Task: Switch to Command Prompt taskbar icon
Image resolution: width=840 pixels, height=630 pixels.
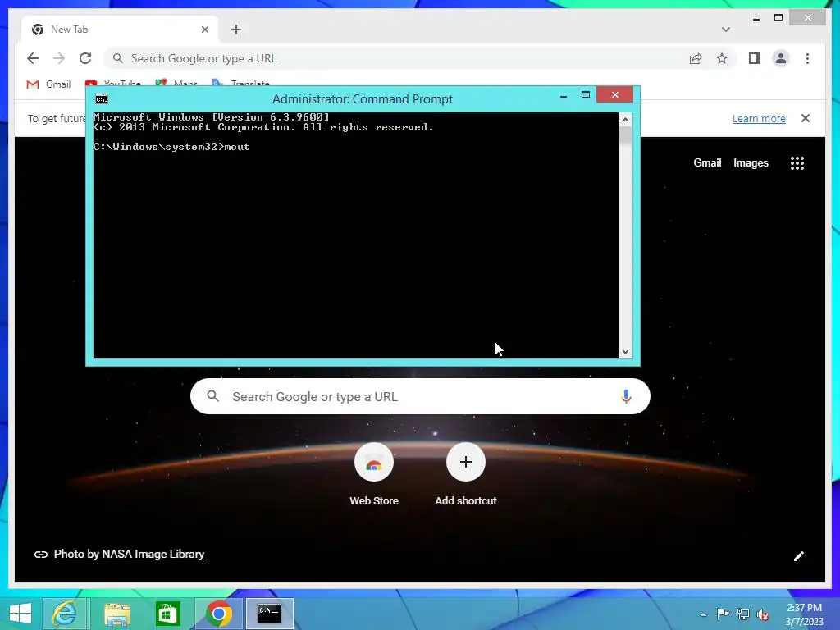Action: (x=269, y=614)
